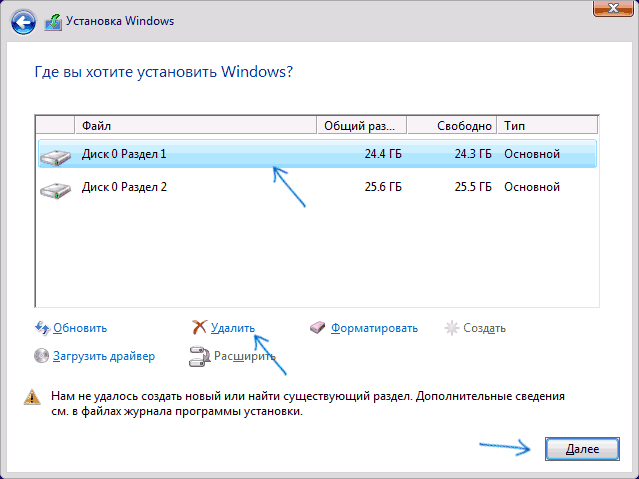Click the yellow warning triangle icon

click(x=31, y=397)
